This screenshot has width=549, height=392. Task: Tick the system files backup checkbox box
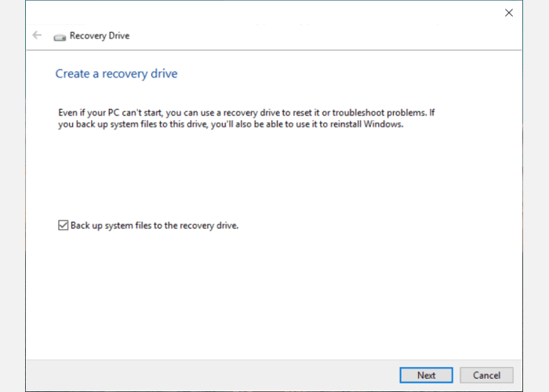(x=63, y=226)
